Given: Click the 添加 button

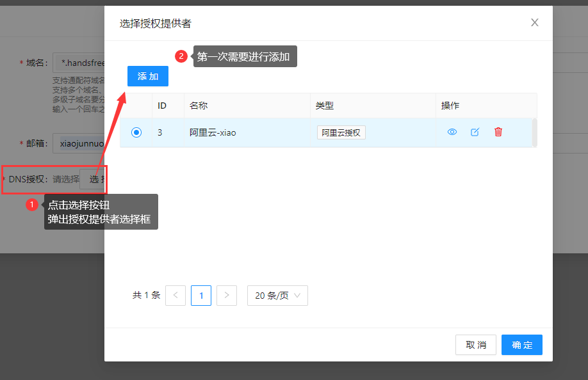Looking at the screenshot, I should click(x=147, y=76).
